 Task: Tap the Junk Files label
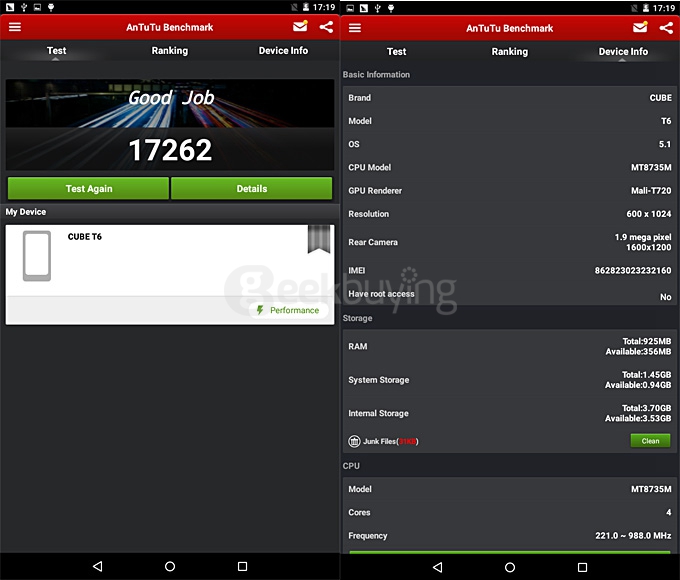[390, 441]
